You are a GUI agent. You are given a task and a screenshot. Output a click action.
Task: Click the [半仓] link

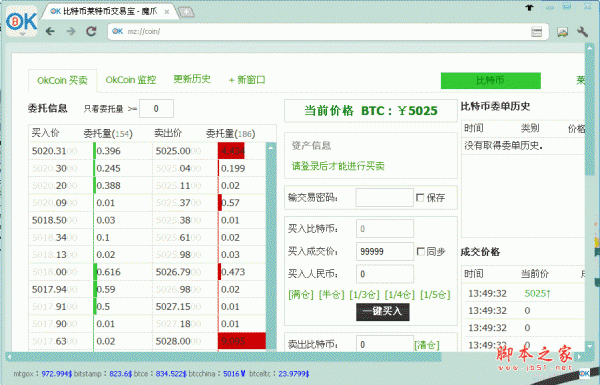(x=331, y=295)
